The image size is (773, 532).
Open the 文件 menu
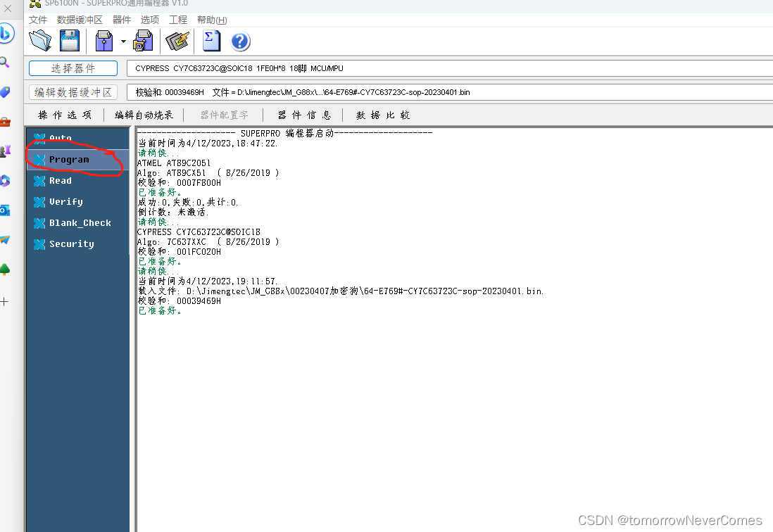point(38,20)
